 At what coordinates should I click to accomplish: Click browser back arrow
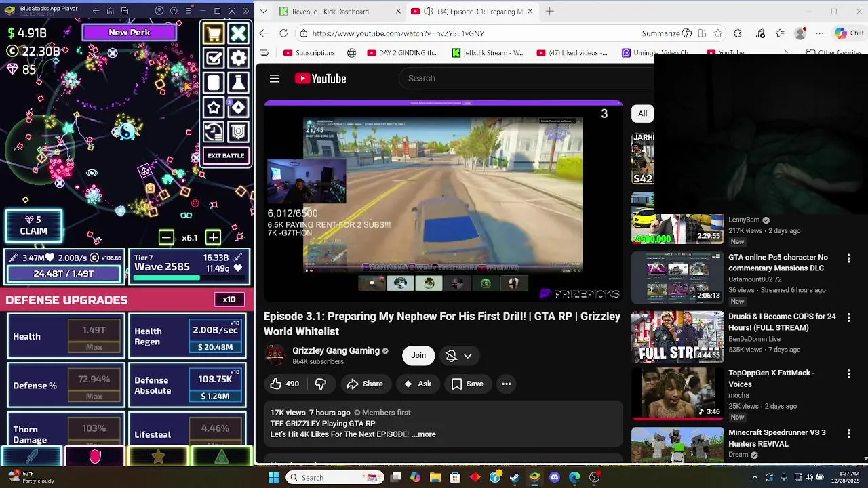264,33
